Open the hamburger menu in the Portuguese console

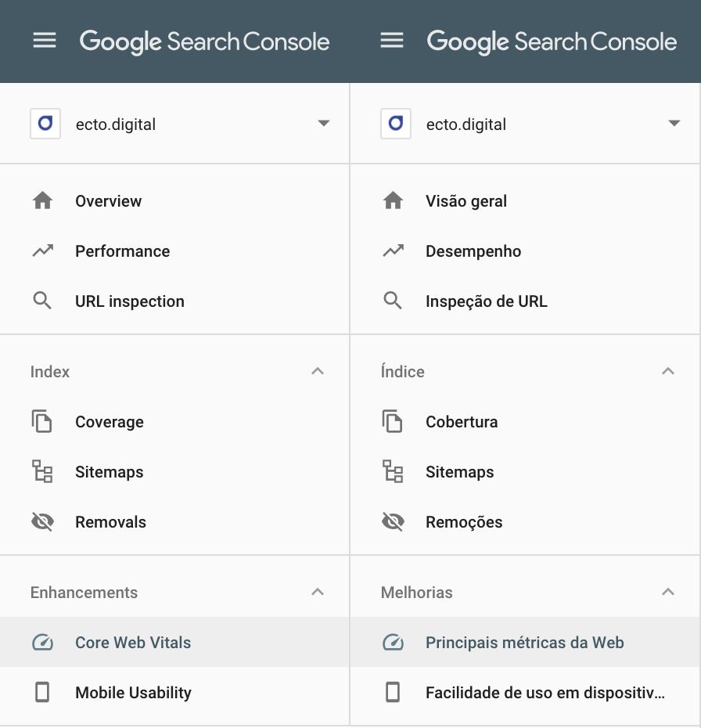pyautogui.click(x=392, y=41)
